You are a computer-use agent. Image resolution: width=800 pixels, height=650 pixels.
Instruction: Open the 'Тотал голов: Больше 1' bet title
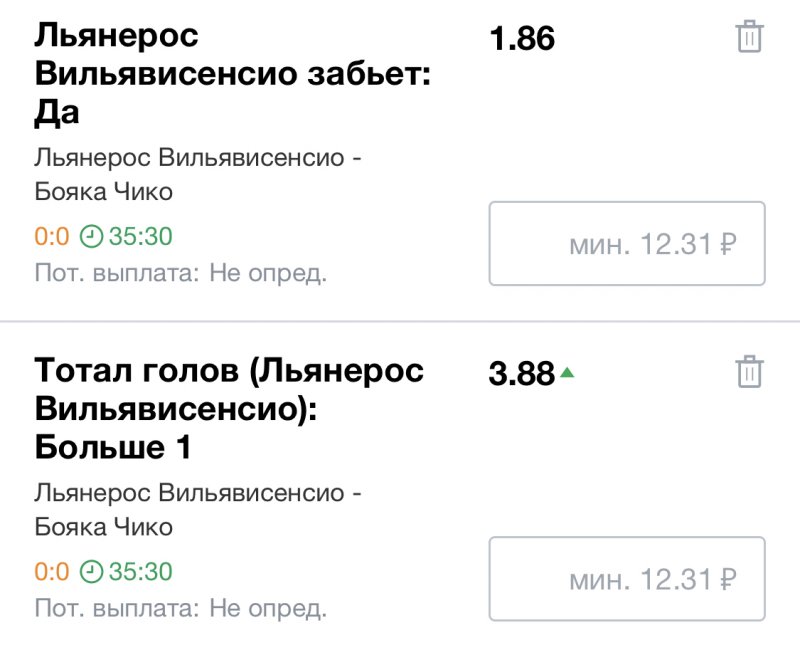(x=229, y=409)
